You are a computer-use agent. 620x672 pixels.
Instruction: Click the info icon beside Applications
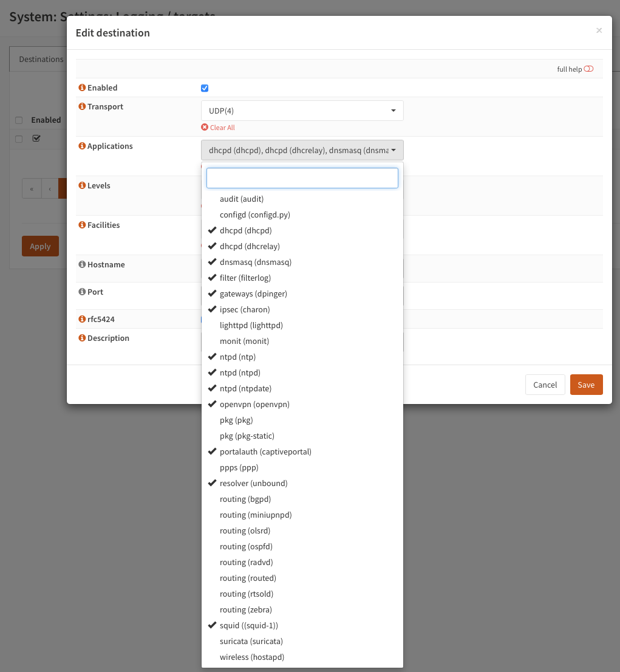tap(82, 146)
